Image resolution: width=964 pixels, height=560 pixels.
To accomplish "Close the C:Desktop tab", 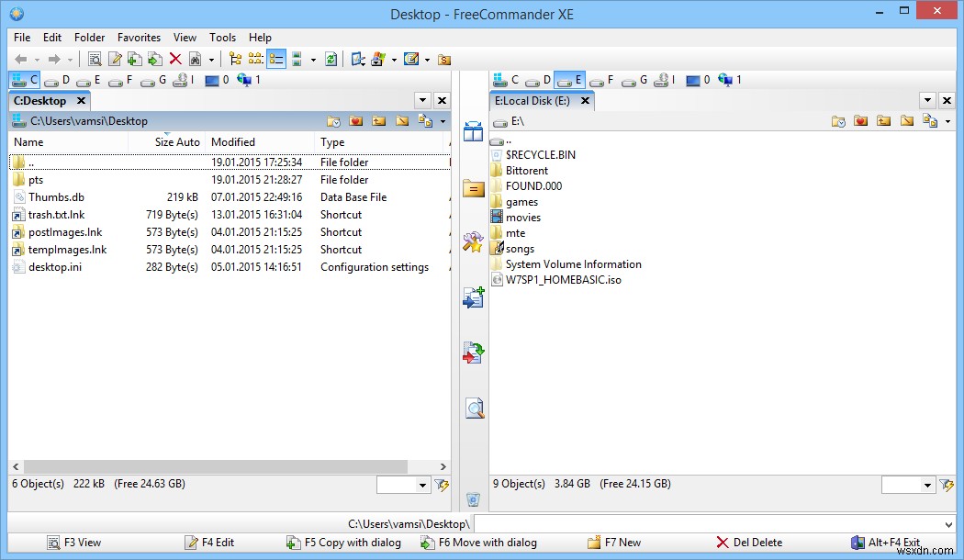I will [81, 101].
